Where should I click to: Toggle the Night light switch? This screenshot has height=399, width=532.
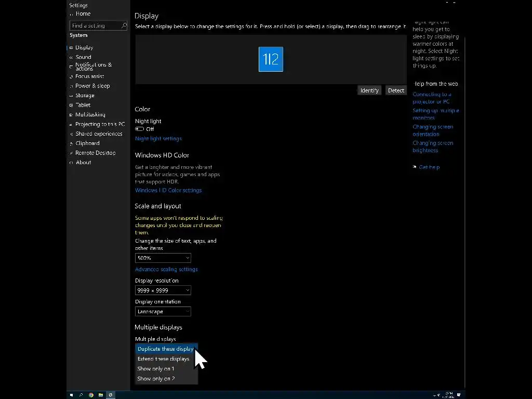(x=139, y=129)
